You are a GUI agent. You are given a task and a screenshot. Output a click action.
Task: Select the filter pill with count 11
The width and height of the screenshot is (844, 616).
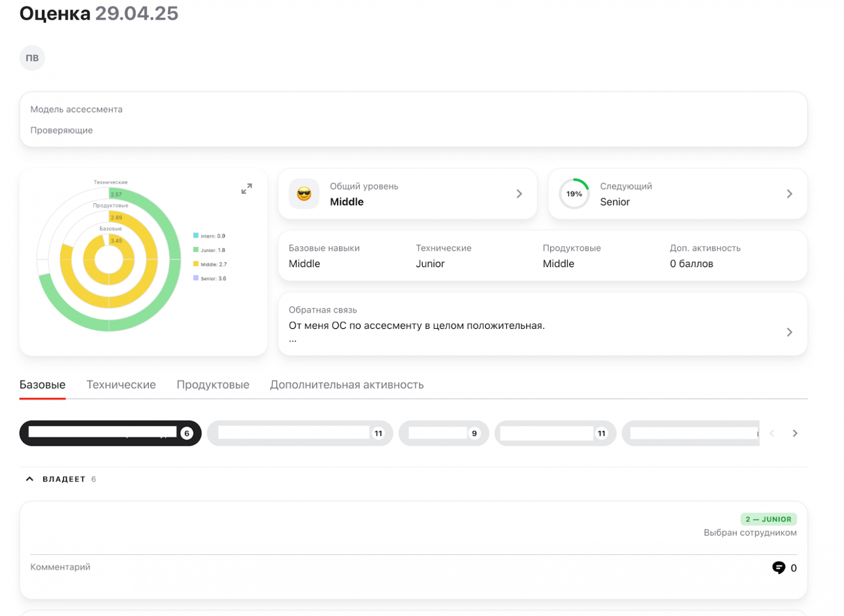[x=300, y=433]
